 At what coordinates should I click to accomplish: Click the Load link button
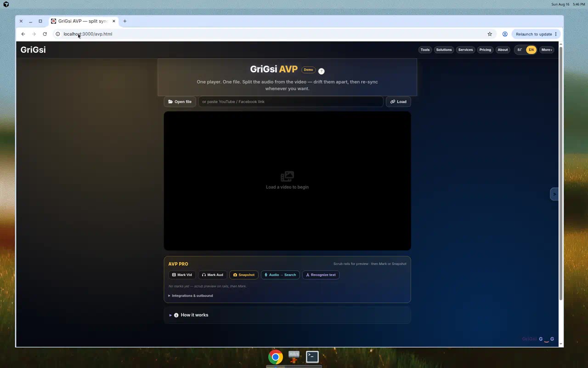click(398, 102)
